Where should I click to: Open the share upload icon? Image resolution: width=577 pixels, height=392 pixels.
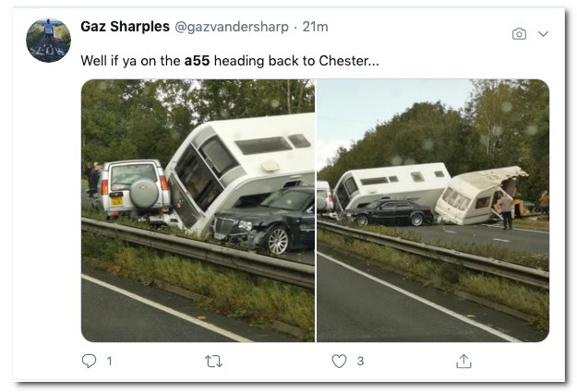point(463,362)
